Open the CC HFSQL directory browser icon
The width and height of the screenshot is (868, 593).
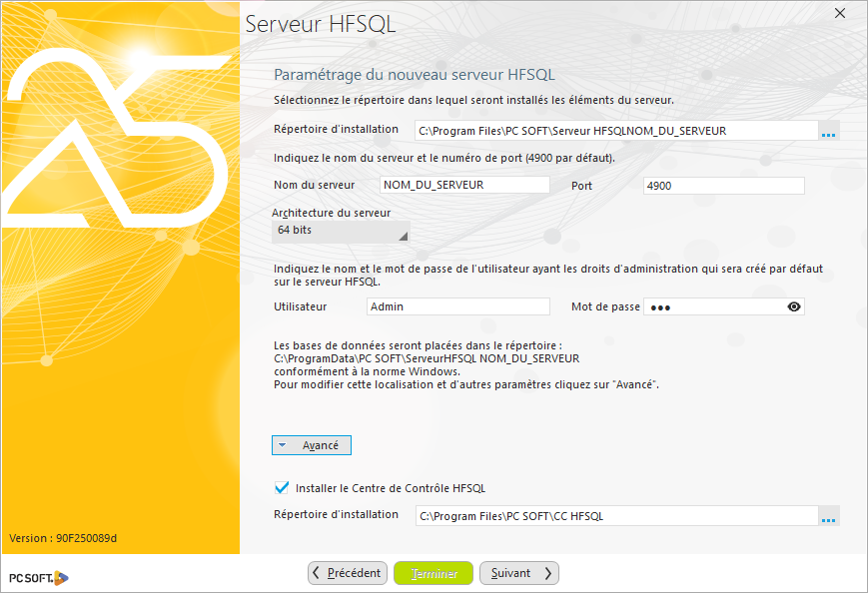pos(829,516)
